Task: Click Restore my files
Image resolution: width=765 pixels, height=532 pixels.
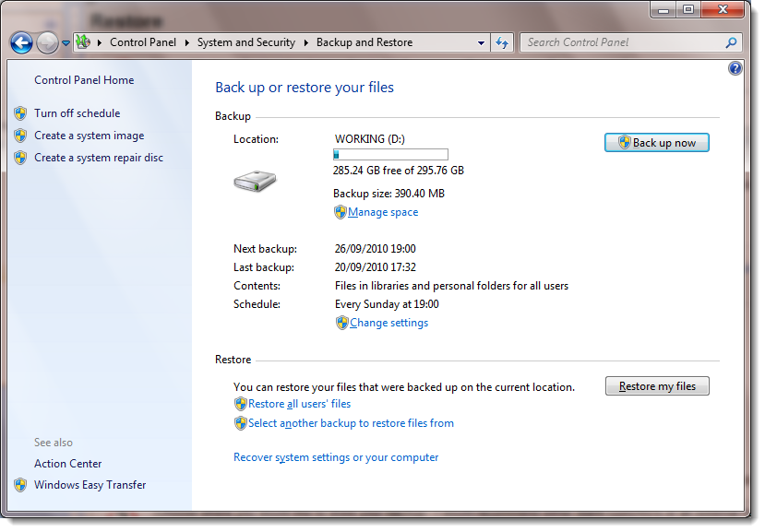Action: (x=656, y=385)
